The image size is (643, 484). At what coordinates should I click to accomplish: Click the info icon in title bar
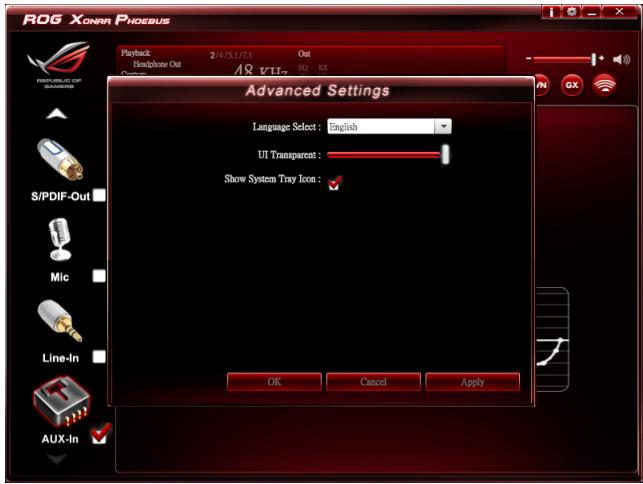551,12
